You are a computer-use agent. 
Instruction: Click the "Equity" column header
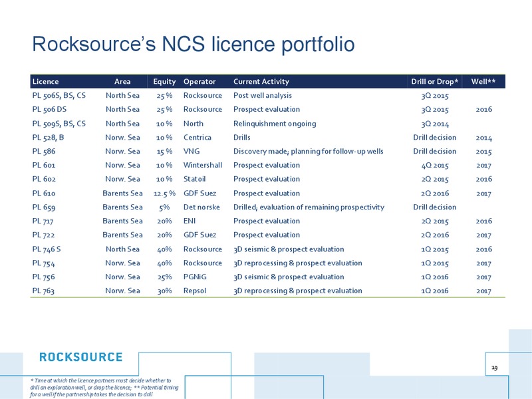click(x=164, y=82)
